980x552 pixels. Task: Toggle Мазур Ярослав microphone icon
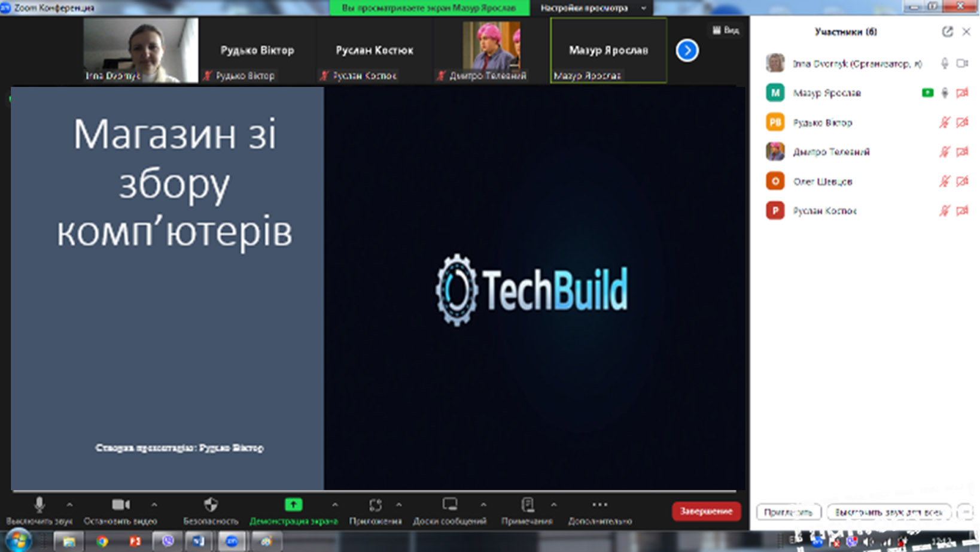945,93
